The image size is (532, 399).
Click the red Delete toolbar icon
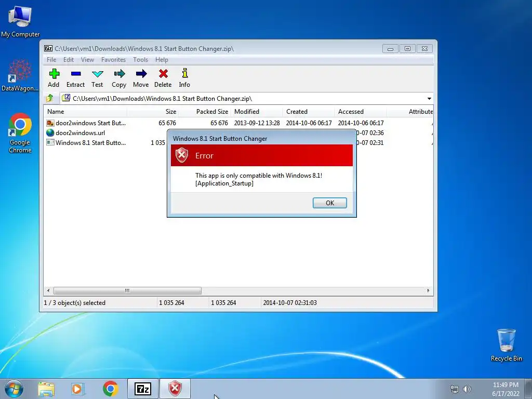[163, 78]
